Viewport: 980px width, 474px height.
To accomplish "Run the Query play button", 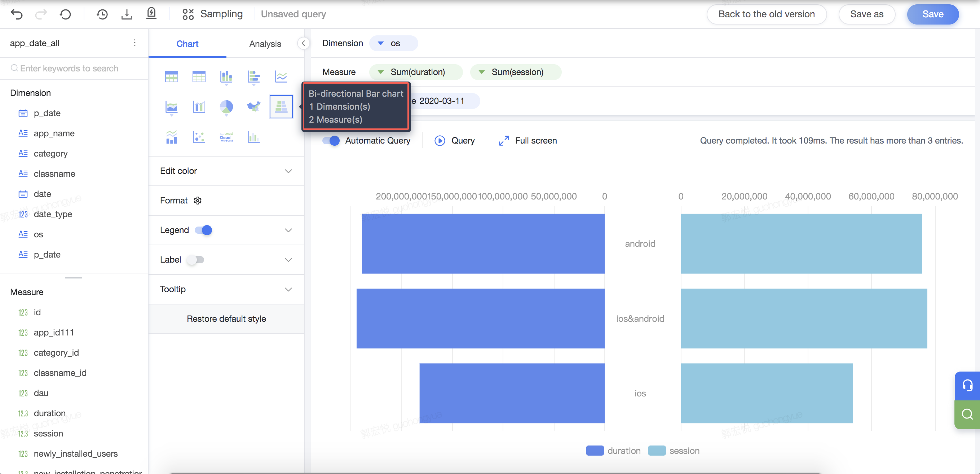I will pyautogui.click(x=440, y=140).
